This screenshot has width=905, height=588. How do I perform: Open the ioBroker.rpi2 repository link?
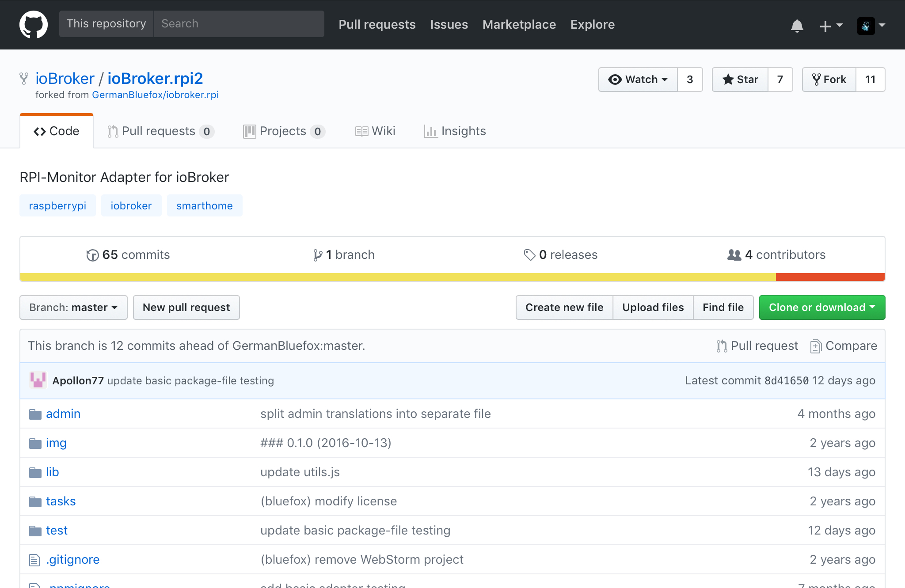click(x=155, y=79)
